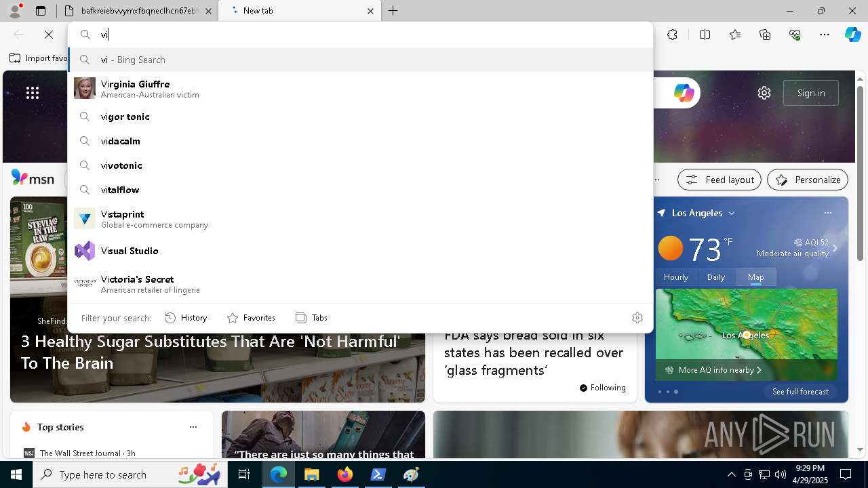Filter search by Tabs
Screen dimensions: 868x488
311,318
